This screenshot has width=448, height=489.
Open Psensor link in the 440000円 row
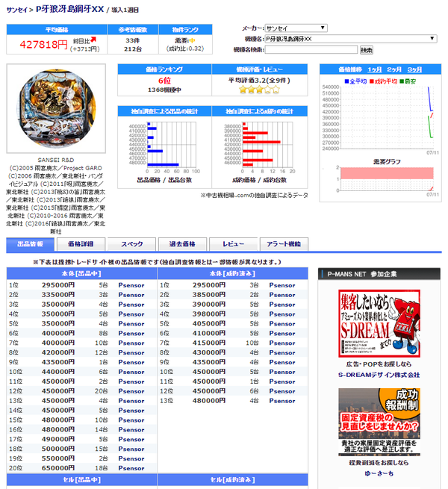pos(131,372)
